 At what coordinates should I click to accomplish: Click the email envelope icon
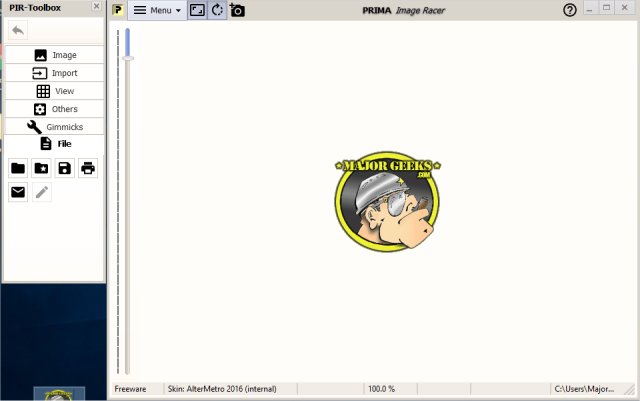18,192
